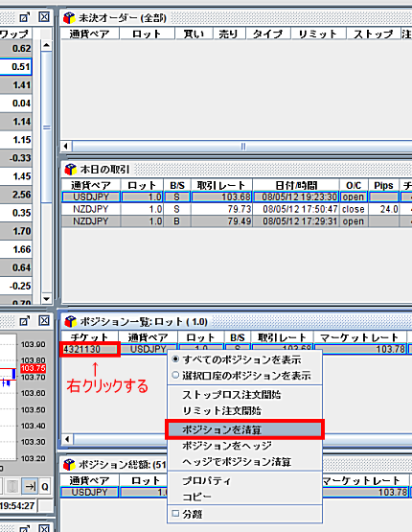Click the rates list scroll down arrow
The height and width of the screenshot is (532, 412).
[x=47, y=299]
